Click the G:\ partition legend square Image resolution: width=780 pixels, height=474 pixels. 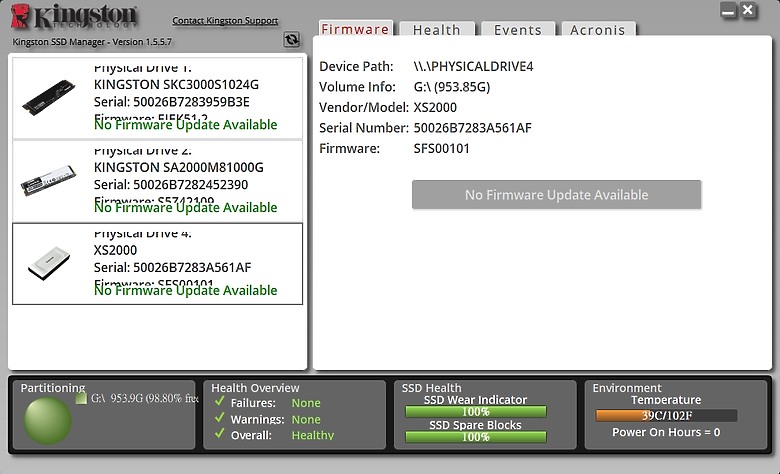pos(81,398)
